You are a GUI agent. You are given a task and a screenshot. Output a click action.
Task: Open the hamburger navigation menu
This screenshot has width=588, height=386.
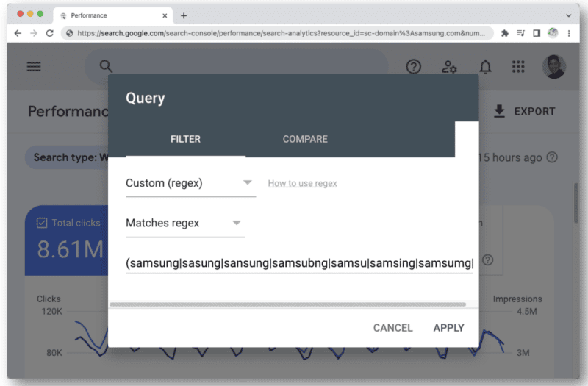(x=34, y=66)
